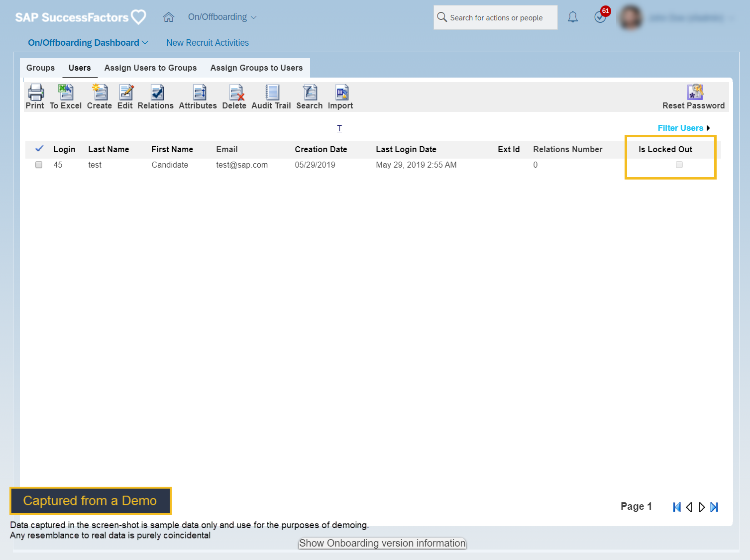The height and width of the screenshot is (560, 750).
Task: Jump to the last page arrow
Action: [x=714, y=507]
